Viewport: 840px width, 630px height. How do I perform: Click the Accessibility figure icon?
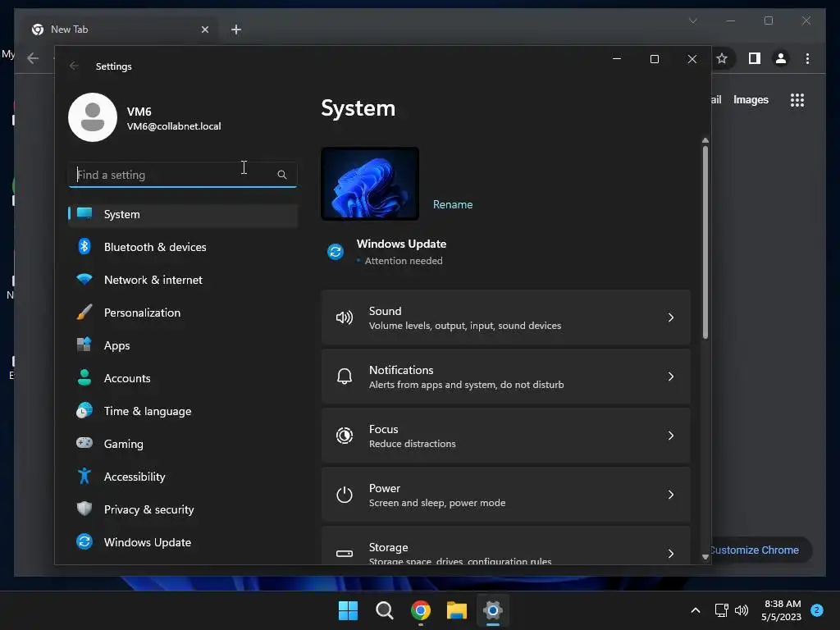click(x=84, y=476)
